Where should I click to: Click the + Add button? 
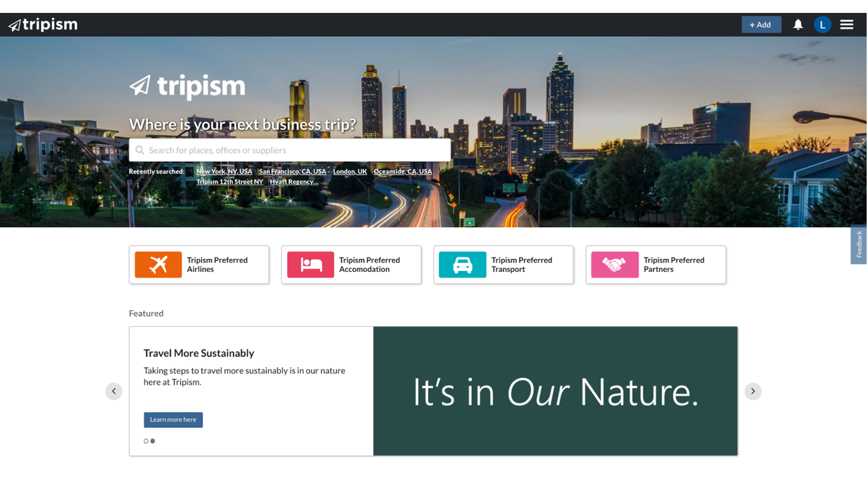761,24
